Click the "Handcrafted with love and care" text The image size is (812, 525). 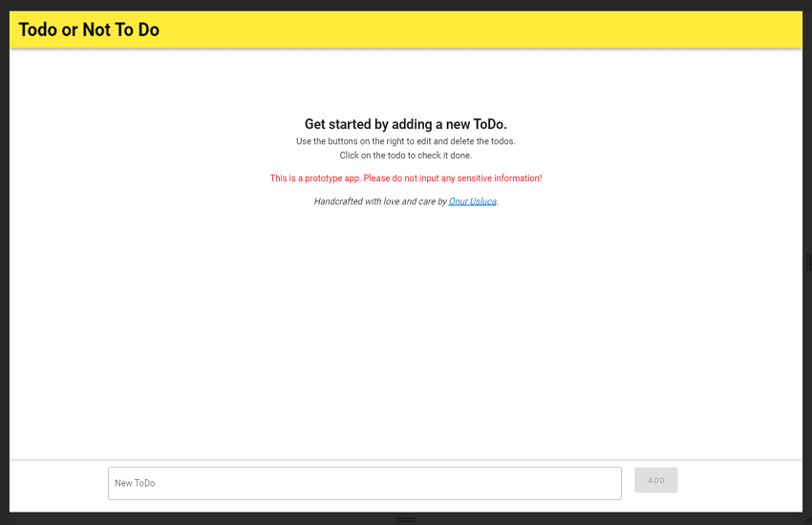click(379, 201)
